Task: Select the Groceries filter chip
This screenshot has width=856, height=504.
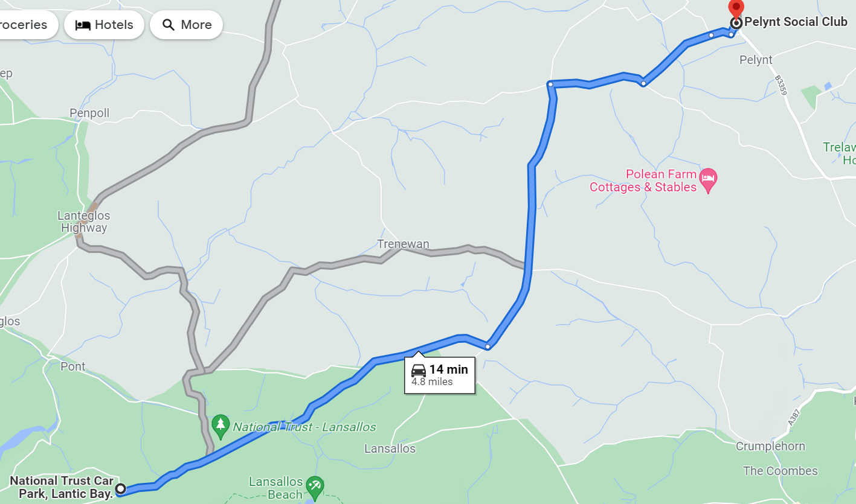Action: (28, 25)
